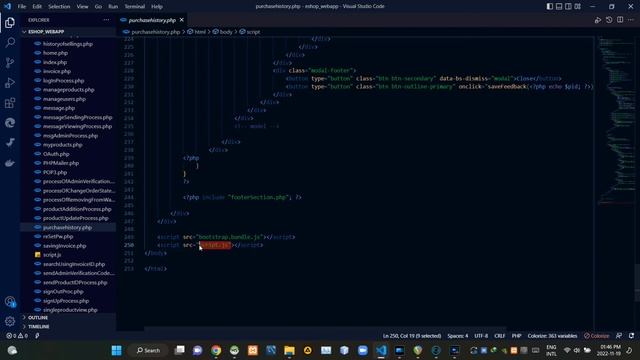This screenshot has height=360, width=640.
Task: Click the editor vertical scrollbar thumb
Action: point(638,282)
